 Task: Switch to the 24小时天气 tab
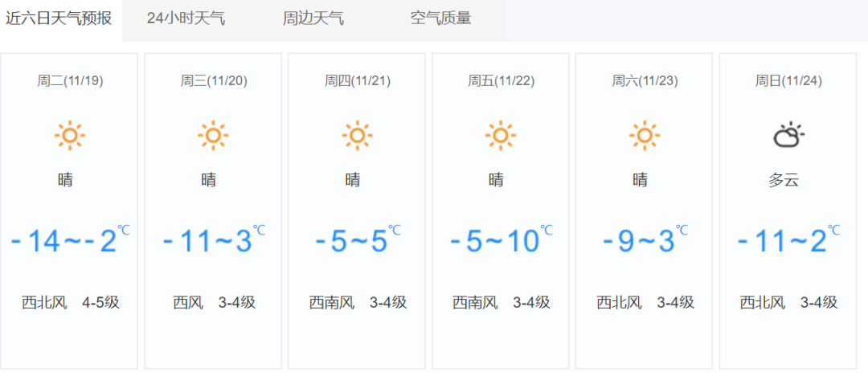(x=186, y=18)
